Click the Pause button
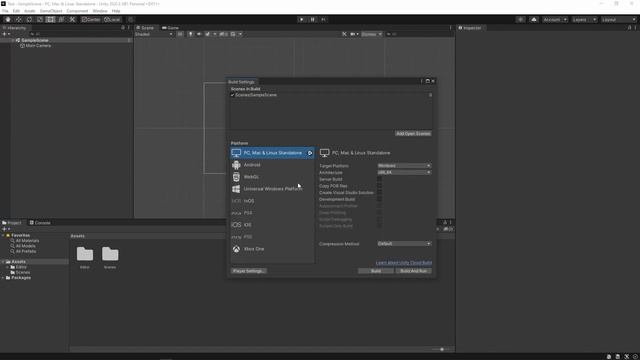 tap(313, 20)
